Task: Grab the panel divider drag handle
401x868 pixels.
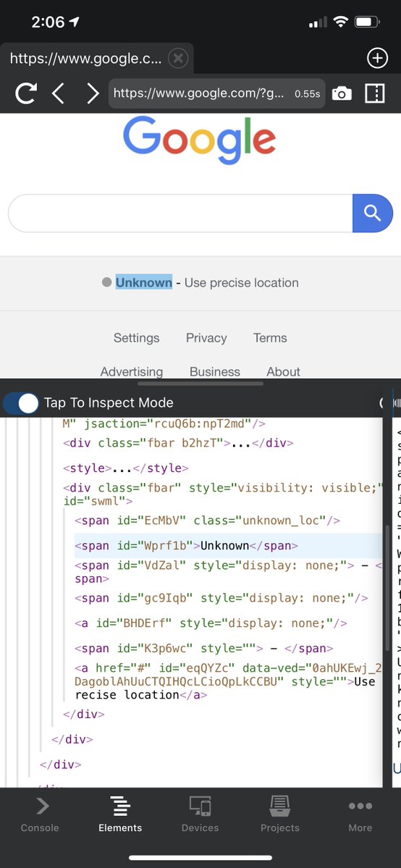Action: [200, 383]
